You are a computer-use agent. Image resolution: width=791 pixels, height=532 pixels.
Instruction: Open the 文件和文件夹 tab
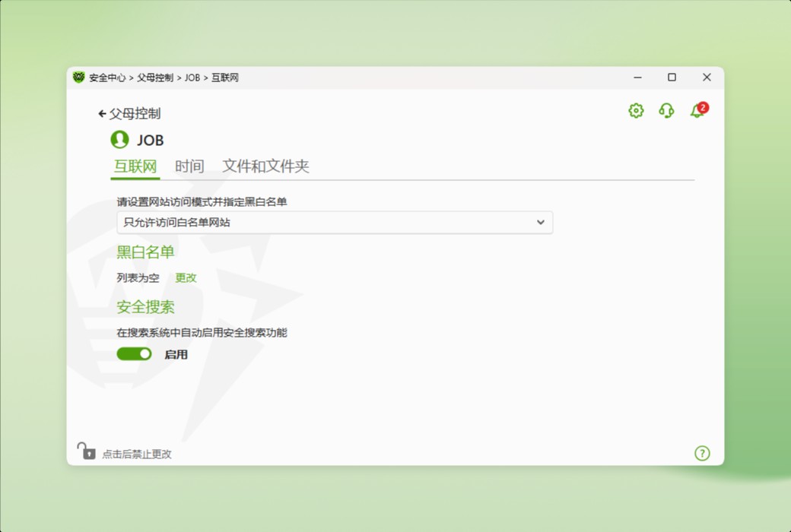(x=266, y=166)
